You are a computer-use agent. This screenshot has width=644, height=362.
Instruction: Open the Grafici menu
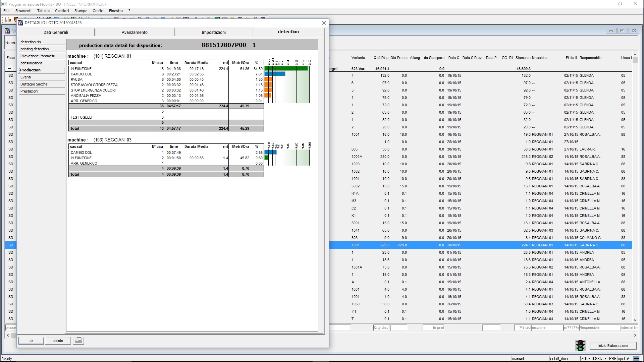click(98, 11)
